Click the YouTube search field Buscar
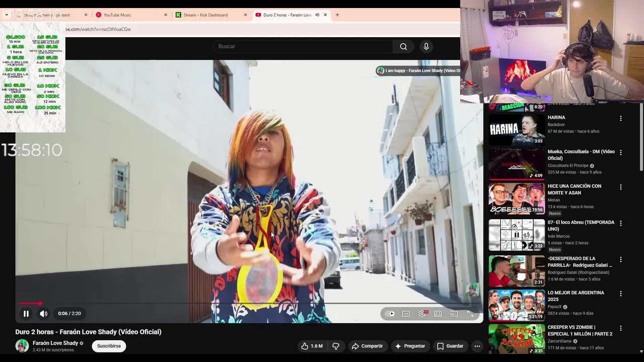This screenshot has height=362, width=644. click(303, 46)
